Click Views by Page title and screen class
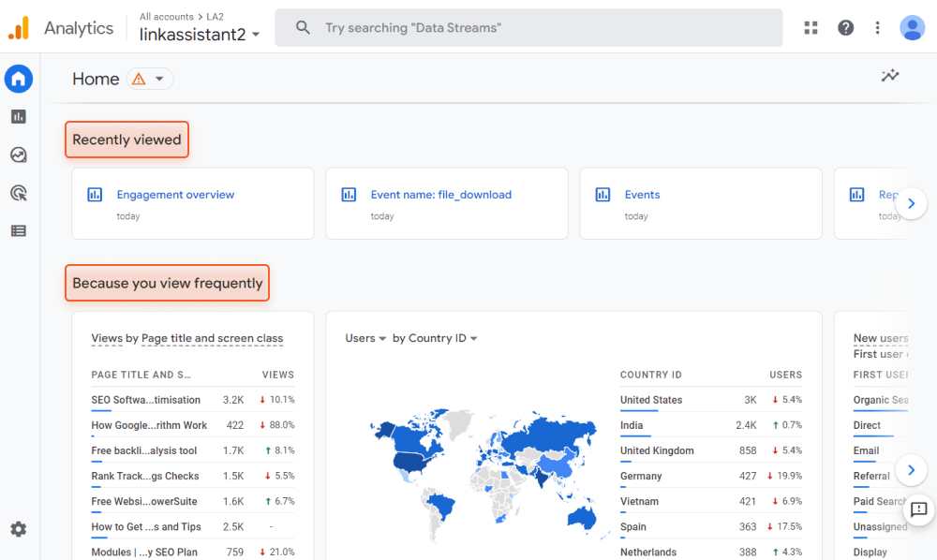This screenshot has width=937, height=560. pos(187,338)
